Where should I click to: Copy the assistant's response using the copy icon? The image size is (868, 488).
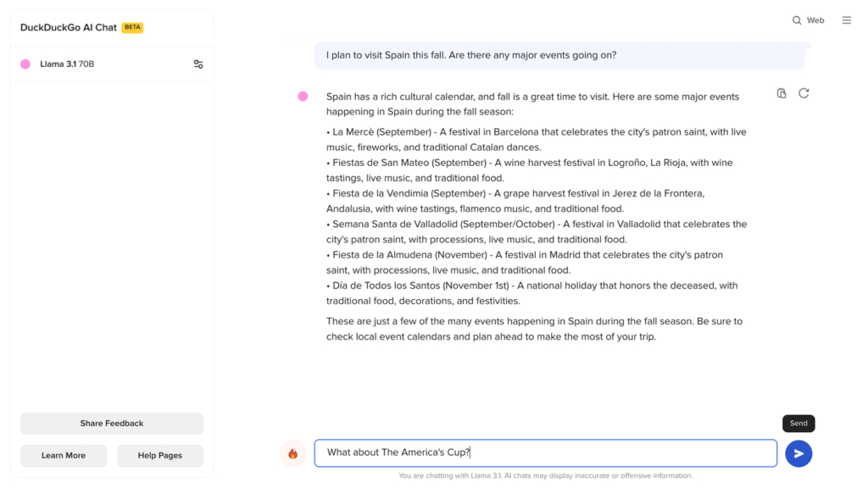pyautogui.click(x=781, y=93)
